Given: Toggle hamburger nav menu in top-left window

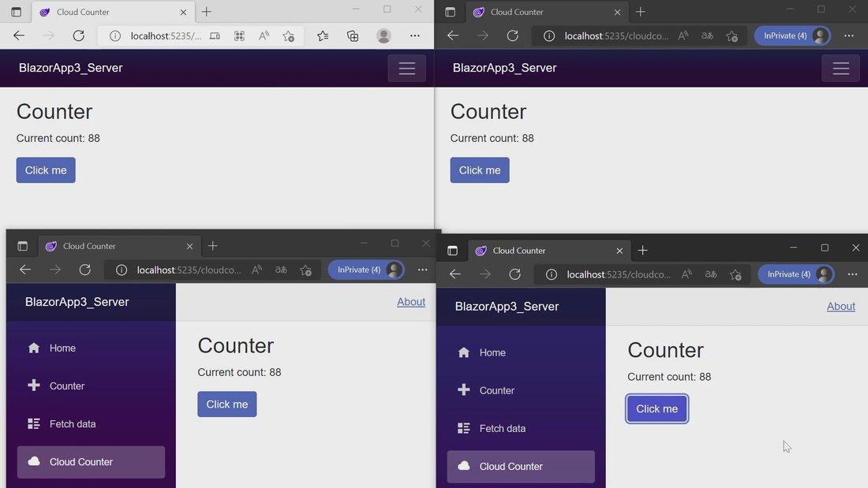Looking at the screenshot, I should [x=407, y=68].
